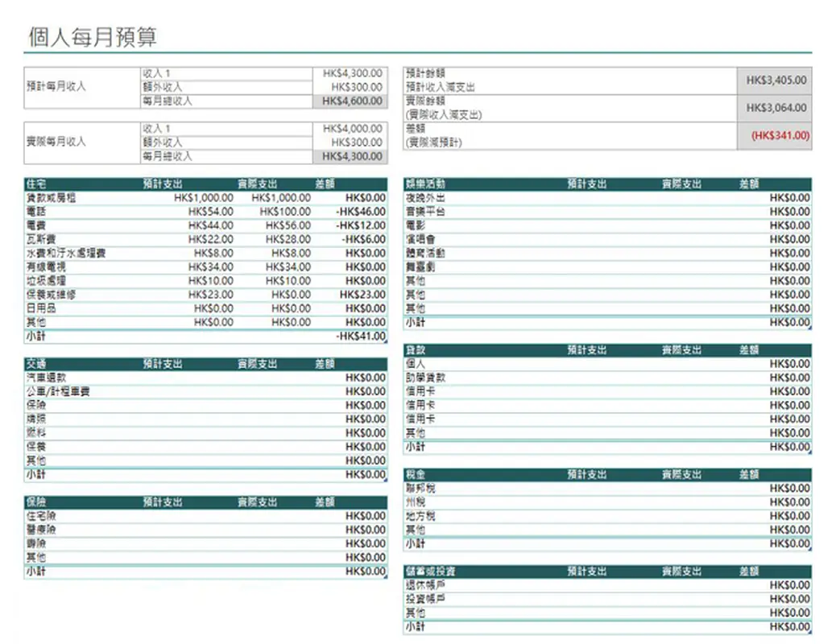836x644 pixels.
Task: Select HK$0.00 in the 夜晚外出 row
Action: point(789,198)
